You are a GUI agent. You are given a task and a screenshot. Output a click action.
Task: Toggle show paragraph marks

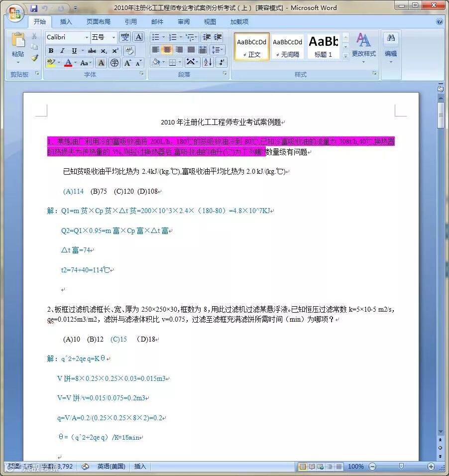click(x=222, y=62)
